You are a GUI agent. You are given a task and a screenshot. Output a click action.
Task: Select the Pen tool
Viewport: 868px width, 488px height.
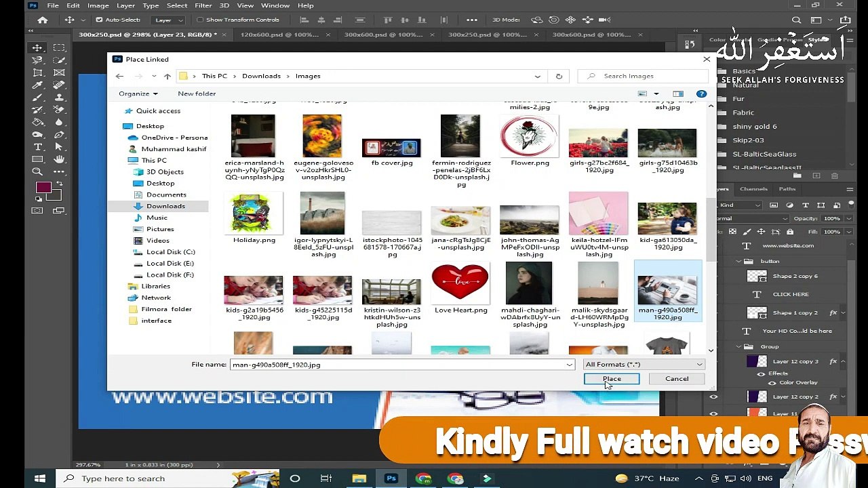[x=59, y=134]
